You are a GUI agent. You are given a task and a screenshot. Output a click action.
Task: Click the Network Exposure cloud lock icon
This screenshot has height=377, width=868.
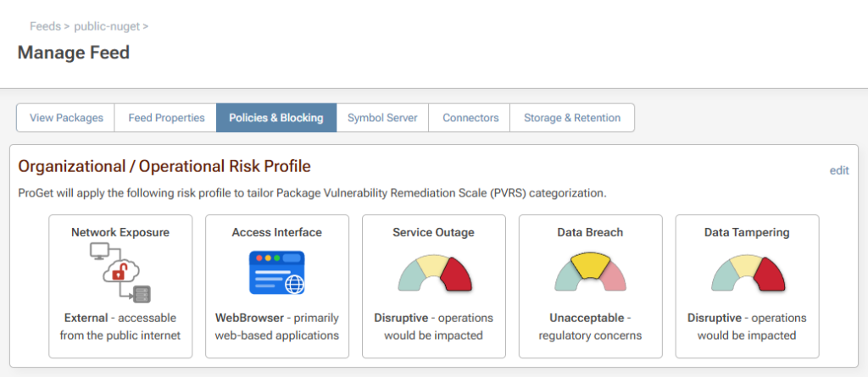(120, 272)
